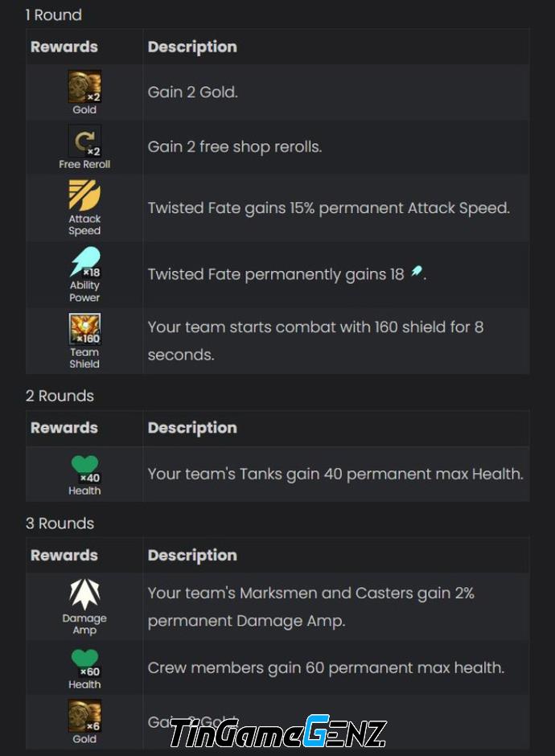Select the Ability Power x18 icon
This screenshot has height=756, width=555.
pyautogui.click(x=85, y=262)
